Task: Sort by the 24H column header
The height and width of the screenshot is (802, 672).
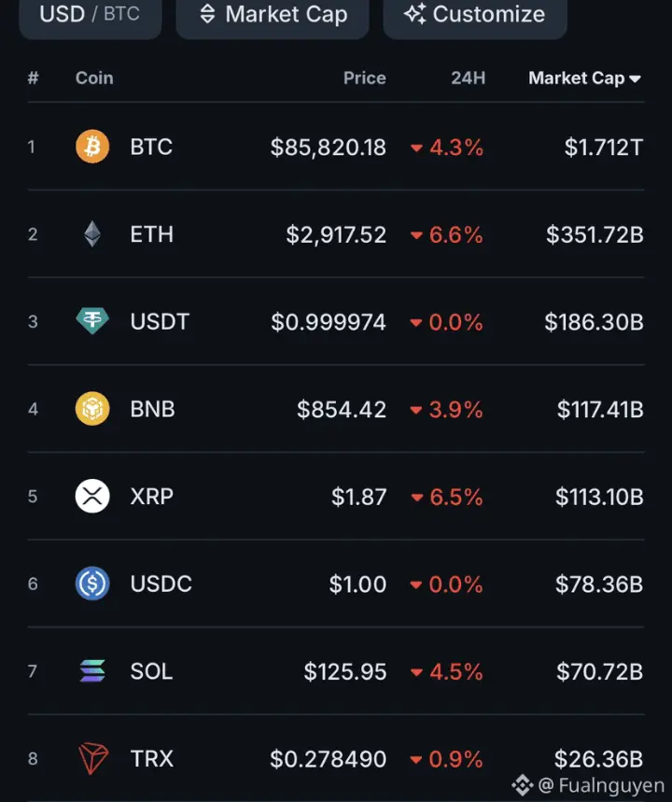Action: [x=468, y=77]
